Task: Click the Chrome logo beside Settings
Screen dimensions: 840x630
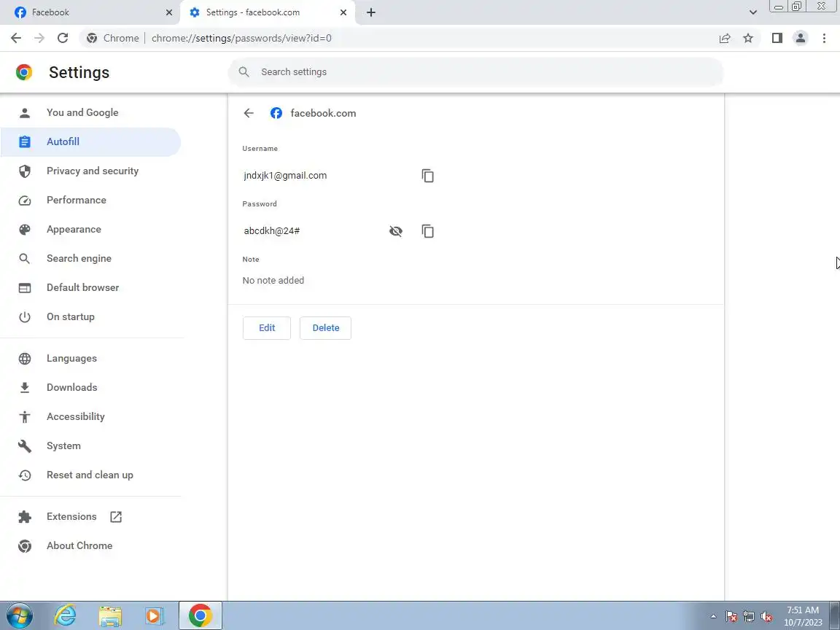Action: [x=23, y=72]
